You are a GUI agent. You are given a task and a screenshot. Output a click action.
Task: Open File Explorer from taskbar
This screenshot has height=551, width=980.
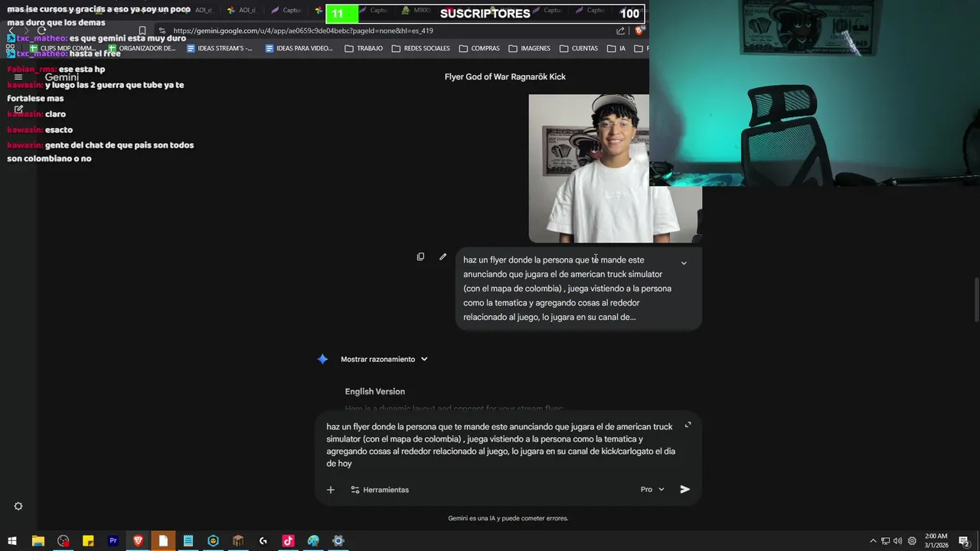coord(38,541)
